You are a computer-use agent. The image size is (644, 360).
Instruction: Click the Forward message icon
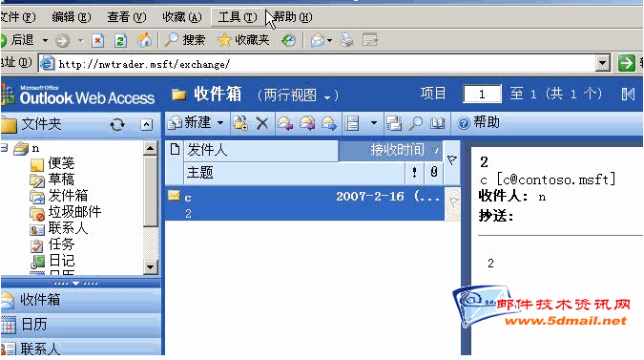(329, 123)
